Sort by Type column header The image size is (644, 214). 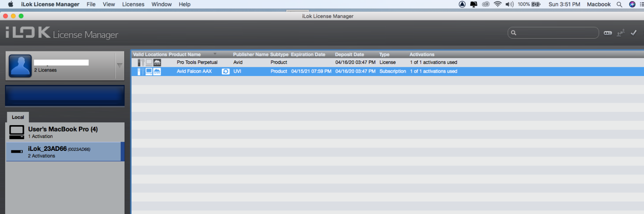(x=384, y=54)
